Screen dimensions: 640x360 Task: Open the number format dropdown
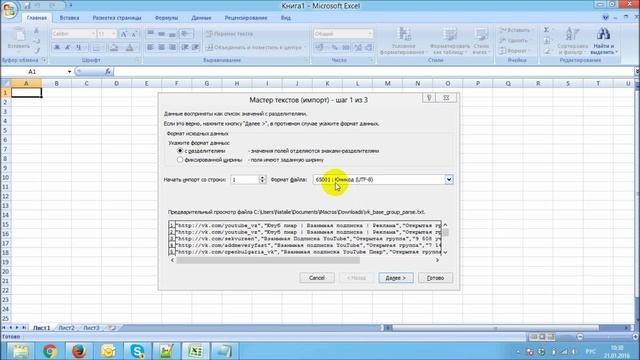[369, 34]
